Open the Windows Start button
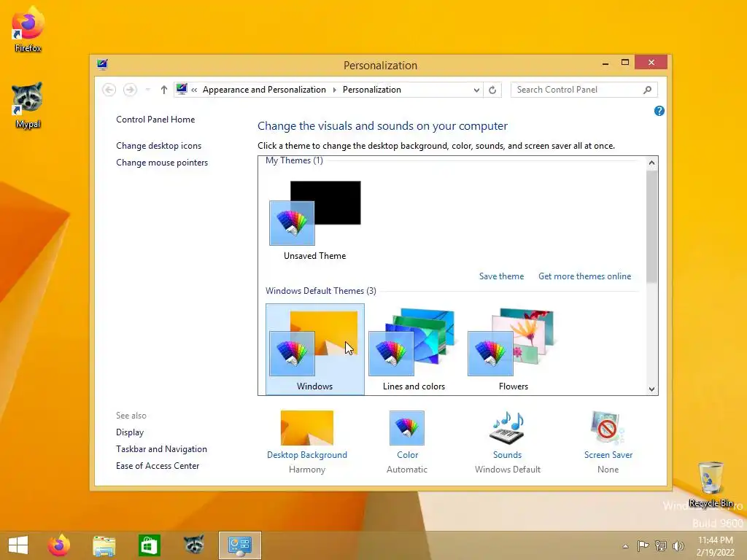This screenshot has height=560, width=747. click(x=18, y=545)
